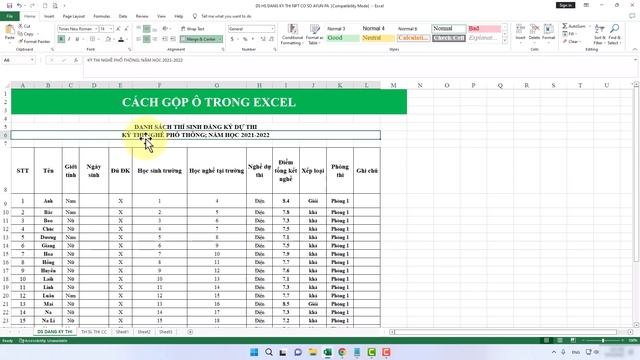Screen dimensions: 640x360
Task: Click the Increase Decimal icon
Action: [x=263, y=39]
